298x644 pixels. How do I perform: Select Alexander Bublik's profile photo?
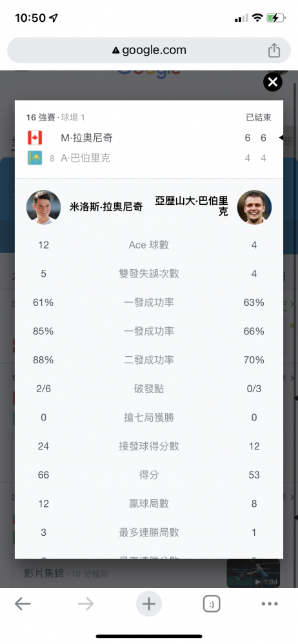(254, 207)
